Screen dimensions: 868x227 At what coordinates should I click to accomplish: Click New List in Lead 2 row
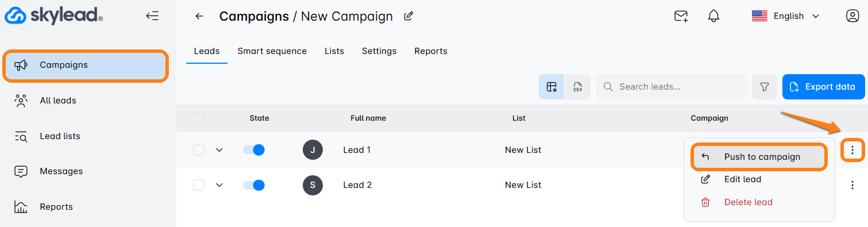[x=523, y=185]
